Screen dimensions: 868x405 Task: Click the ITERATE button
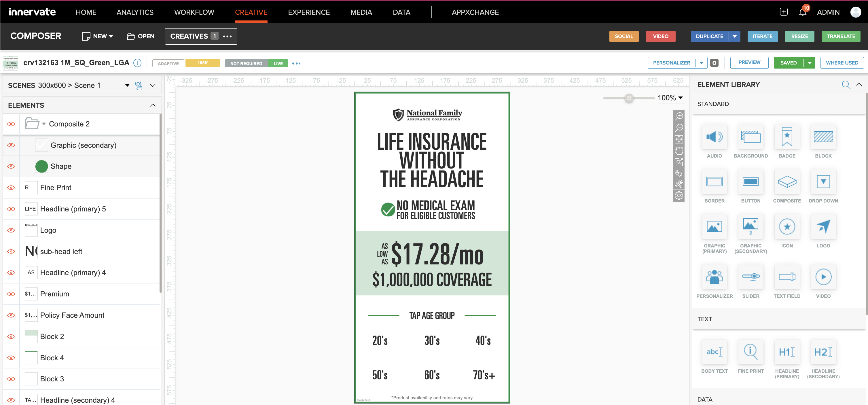[763, 36]
